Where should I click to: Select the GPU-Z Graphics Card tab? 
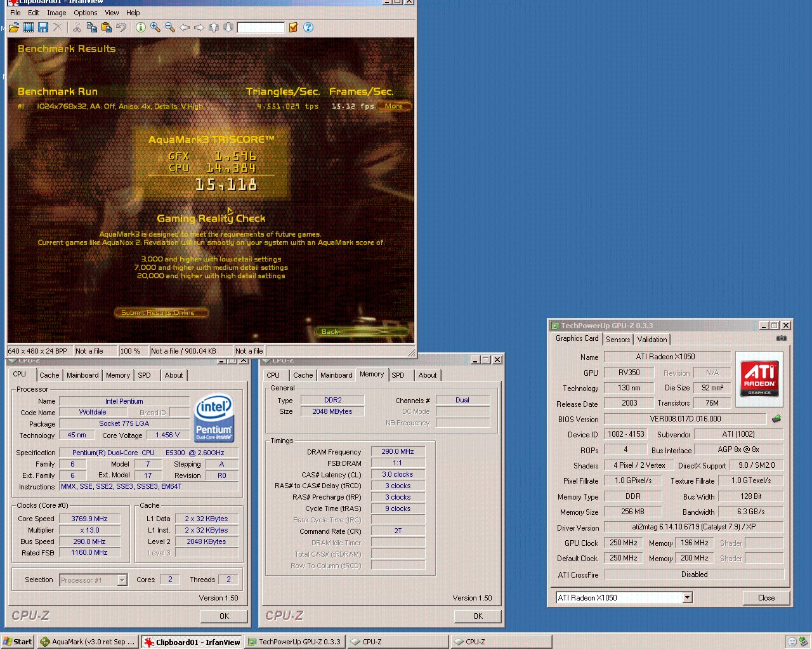tap(577, 338)
